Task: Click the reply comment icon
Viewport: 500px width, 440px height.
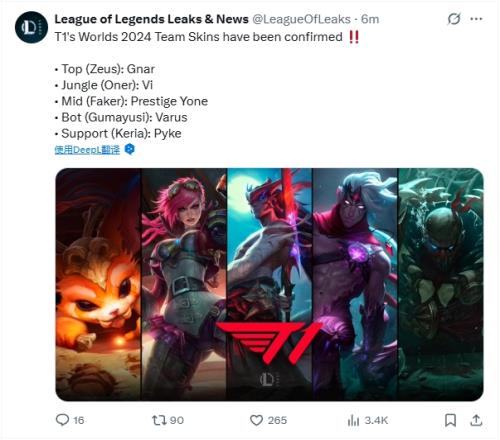Action: [x=62, y=420]
